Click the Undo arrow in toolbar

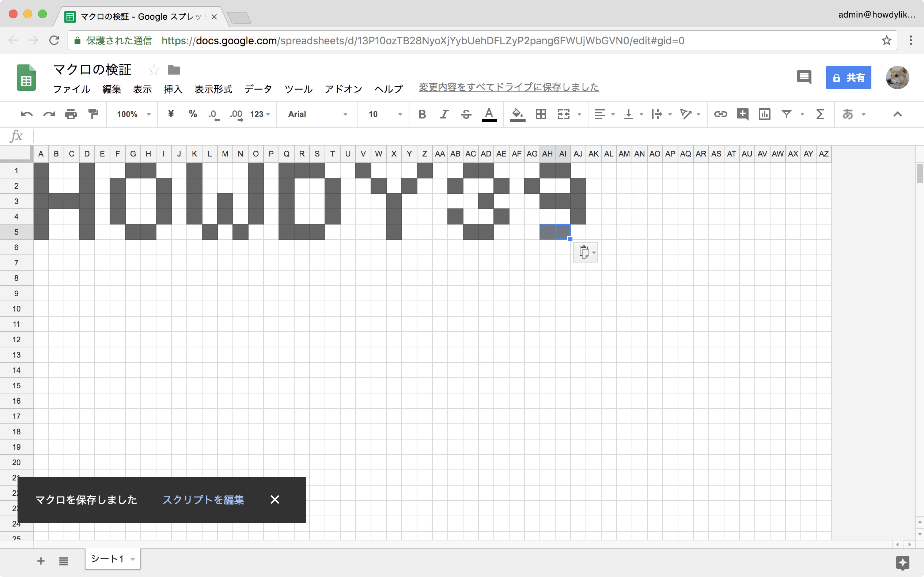click(27, 114)
